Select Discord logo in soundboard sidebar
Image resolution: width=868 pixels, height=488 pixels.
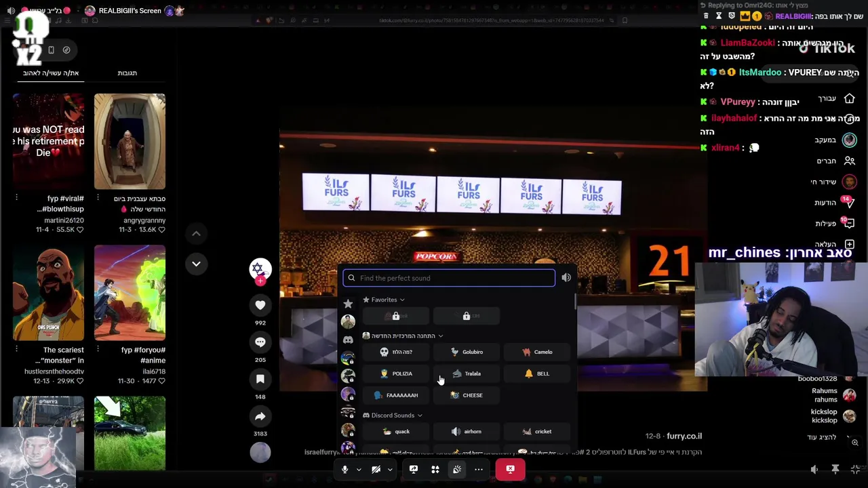348,340
